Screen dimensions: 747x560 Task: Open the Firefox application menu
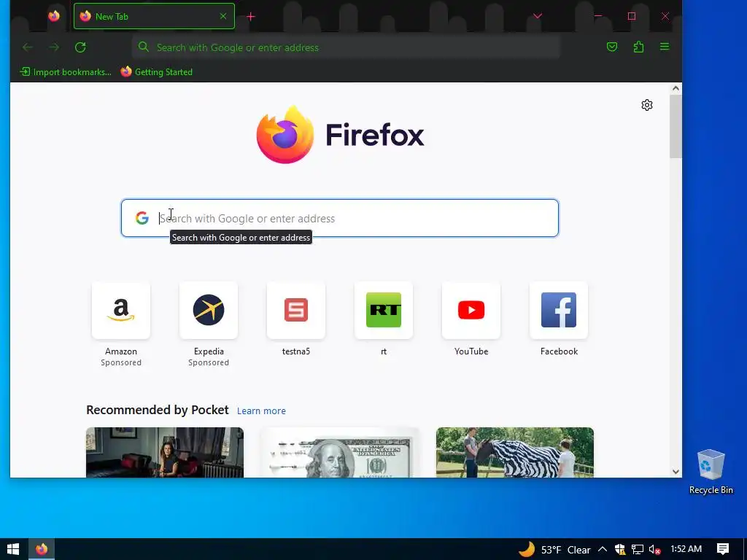[x=665, y=47]
